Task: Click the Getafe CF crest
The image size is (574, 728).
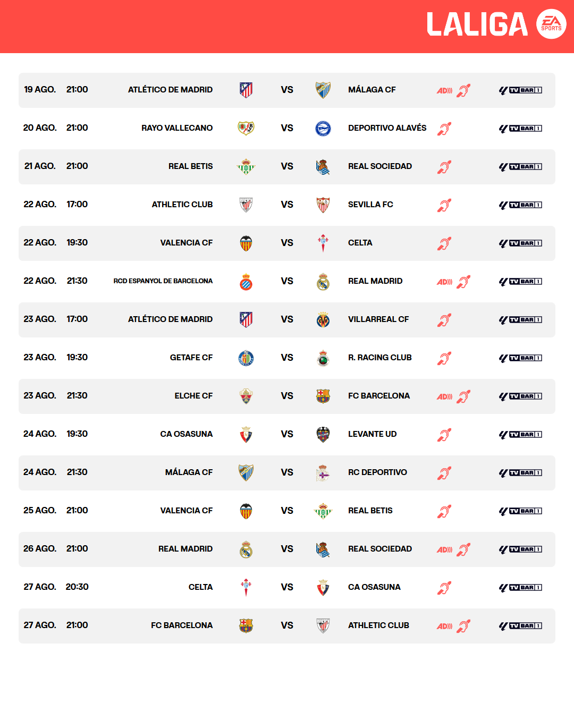Action: click(246, 358)
